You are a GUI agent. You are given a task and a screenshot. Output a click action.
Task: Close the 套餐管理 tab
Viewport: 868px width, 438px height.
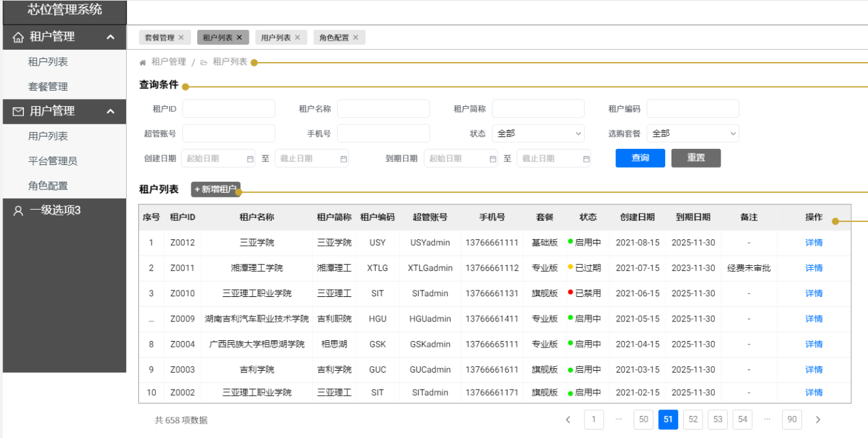click(181, 38)
